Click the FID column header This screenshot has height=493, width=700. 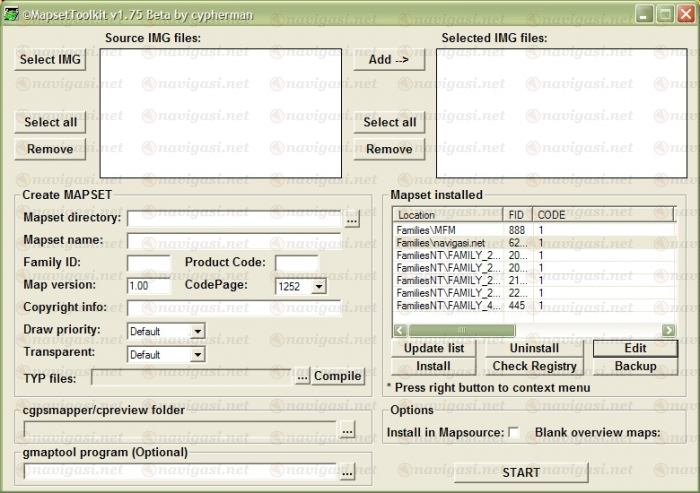tap(517, 214)
